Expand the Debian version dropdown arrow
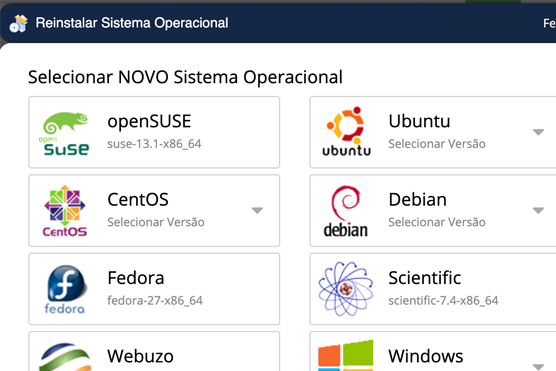The width and height of the screenshot is (556, 371). 538,211
